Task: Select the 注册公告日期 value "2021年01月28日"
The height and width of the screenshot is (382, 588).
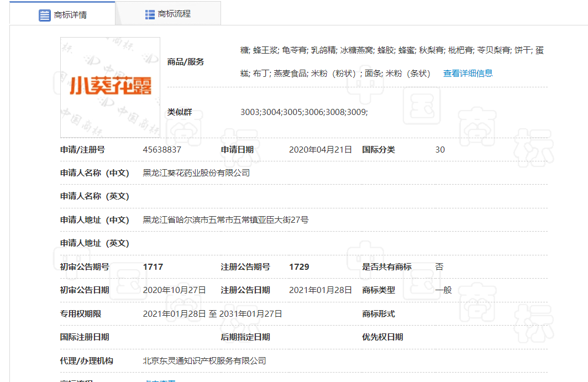Action: 321,290
